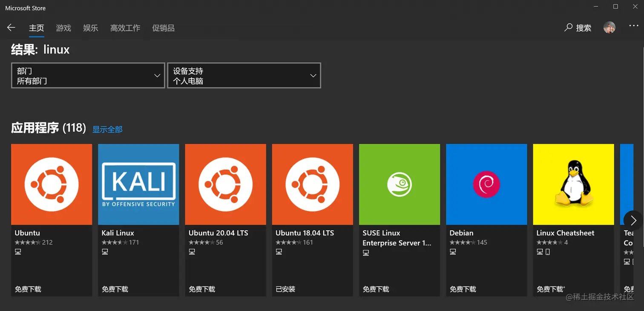Open the search magnifier icon
The width and height of the screenshot is (644, 311).
pos(568,28)
